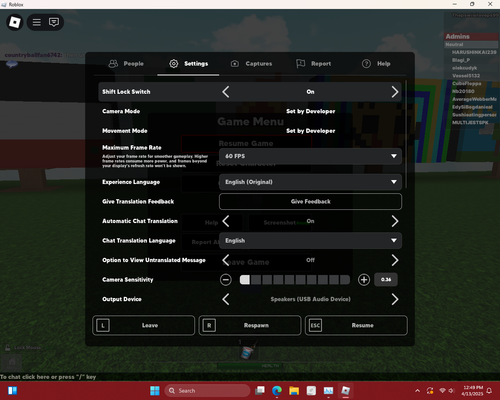Select player HARUSHINKAI239 in player list
The height and width of the screenshot is (400, 500).
(474, 52)
